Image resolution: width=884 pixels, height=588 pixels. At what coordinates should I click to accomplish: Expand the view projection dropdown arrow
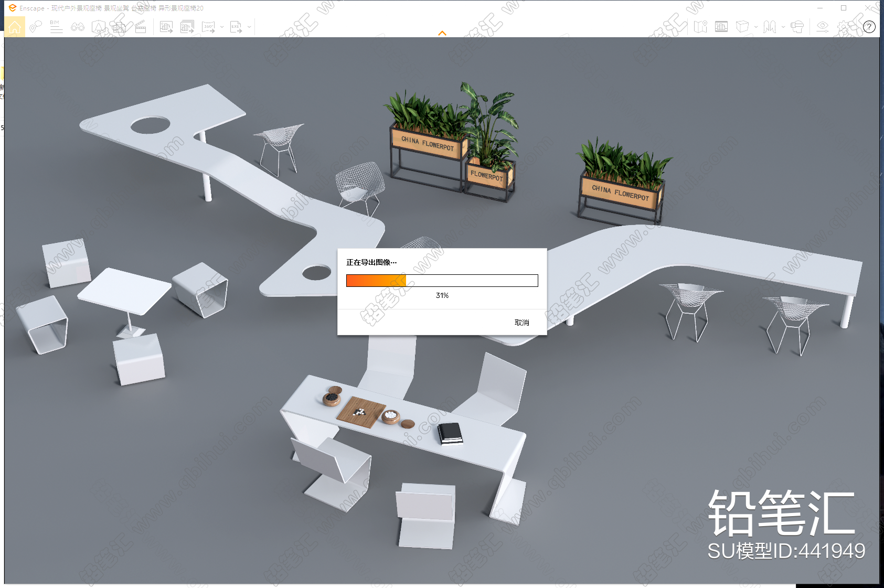point(756,27)
